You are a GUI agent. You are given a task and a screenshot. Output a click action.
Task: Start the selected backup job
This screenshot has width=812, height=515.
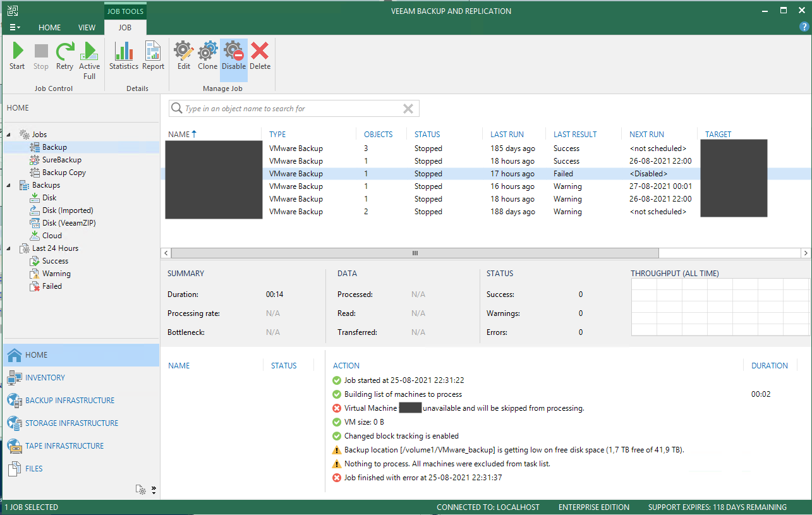[x=17, y=56]
